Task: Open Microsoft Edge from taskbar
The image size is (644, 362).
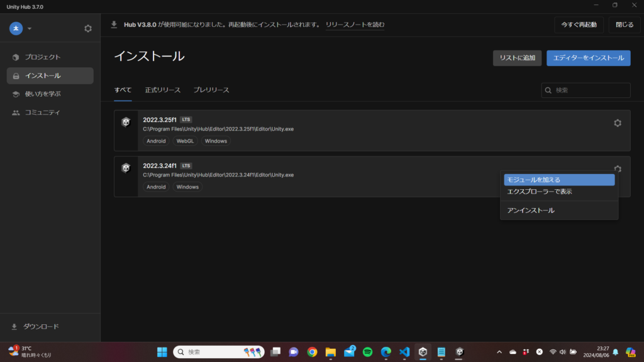Action: click(386, 352)
